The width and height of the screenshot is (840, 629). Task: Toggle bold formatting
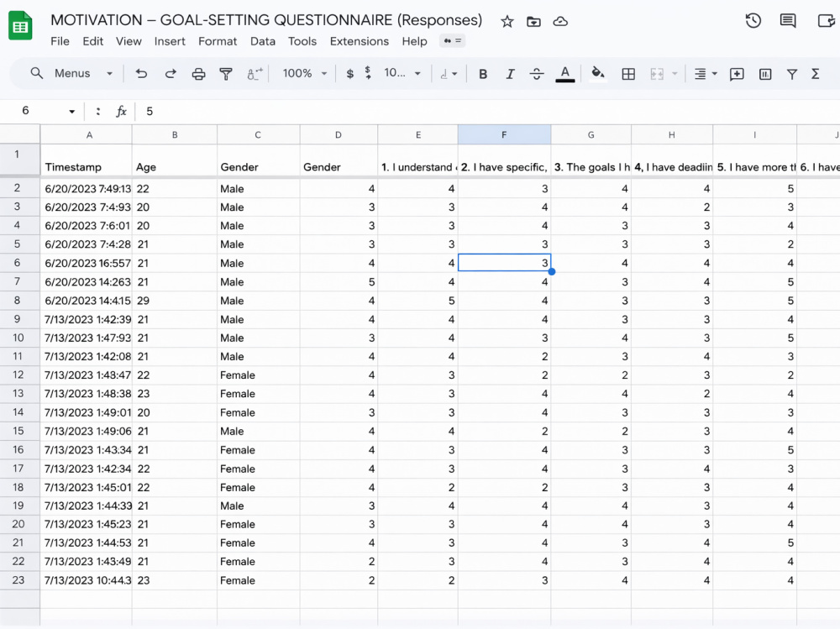coord(483,74)
